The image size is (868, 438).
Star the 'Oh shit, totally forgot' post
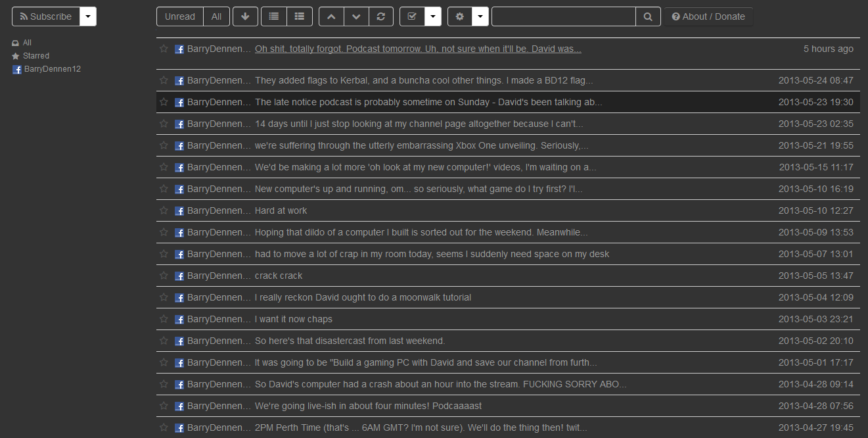click(164, 49)
